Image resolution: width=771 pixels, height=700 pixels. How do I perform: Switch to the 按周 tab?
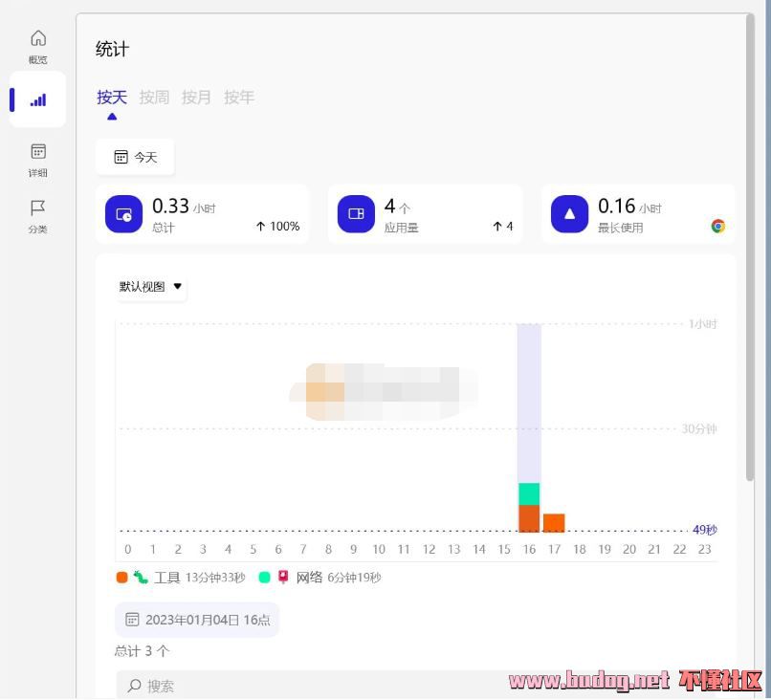pos(154,98)
